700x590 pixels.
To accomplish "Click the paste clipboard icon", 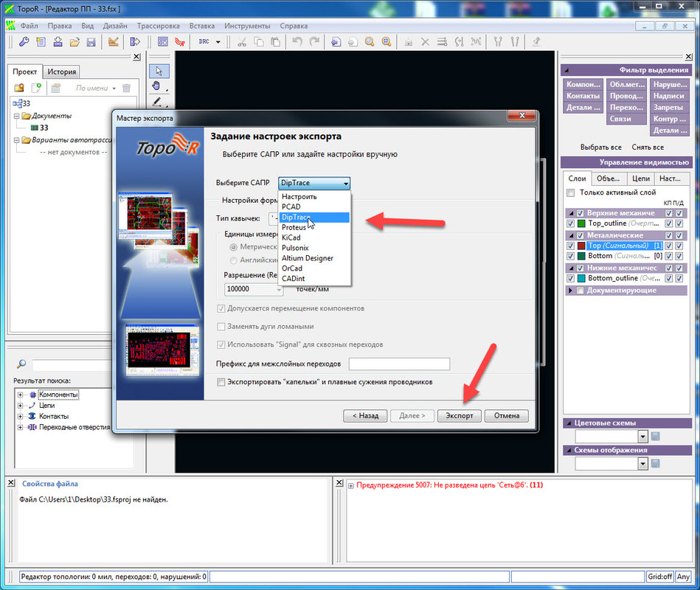I will click(275, 42).
